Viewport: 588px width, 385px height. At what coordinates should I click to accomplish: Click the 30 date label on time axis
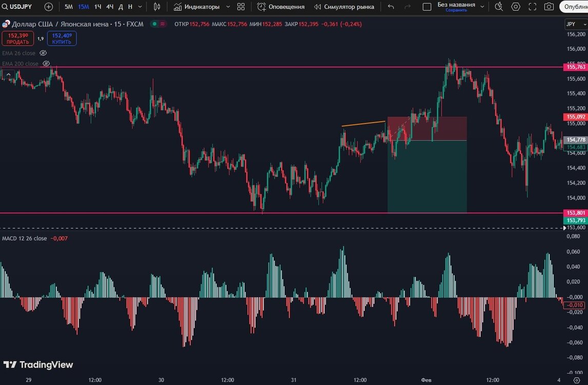[161, 380]
